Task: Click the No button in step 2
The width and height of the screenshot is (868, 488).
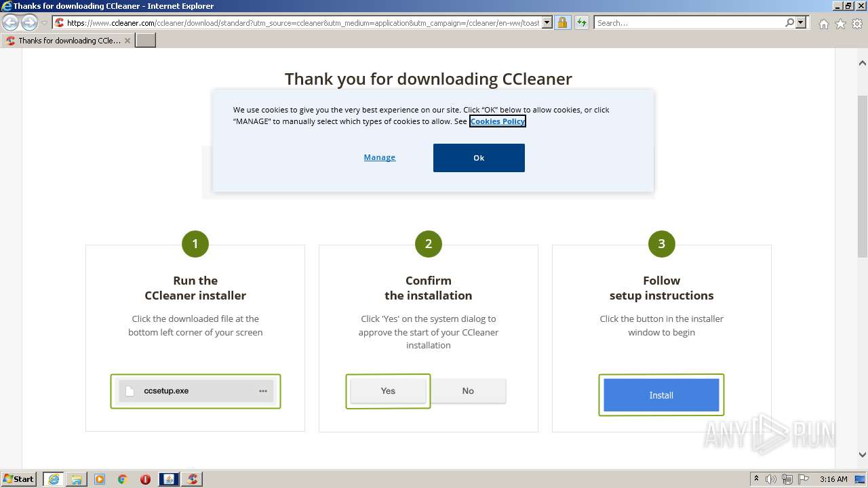Action: pyautogui.click(x=468, y=391)
